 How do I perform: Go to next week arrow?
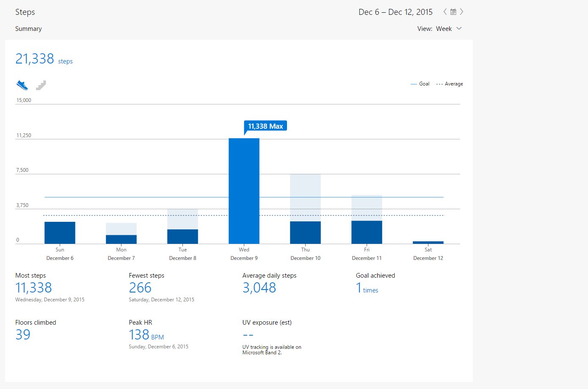tap(461, 12)
